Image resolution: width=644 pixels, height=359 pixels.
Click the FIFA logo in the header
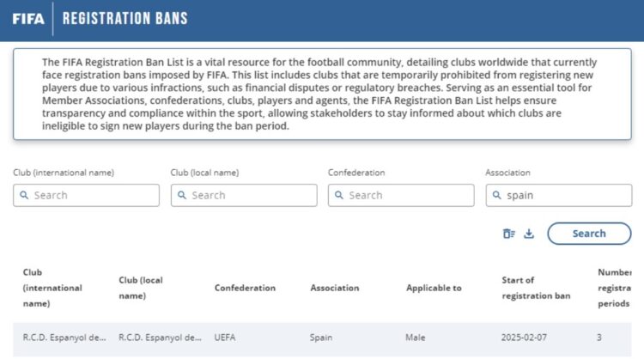pos(27,18)
